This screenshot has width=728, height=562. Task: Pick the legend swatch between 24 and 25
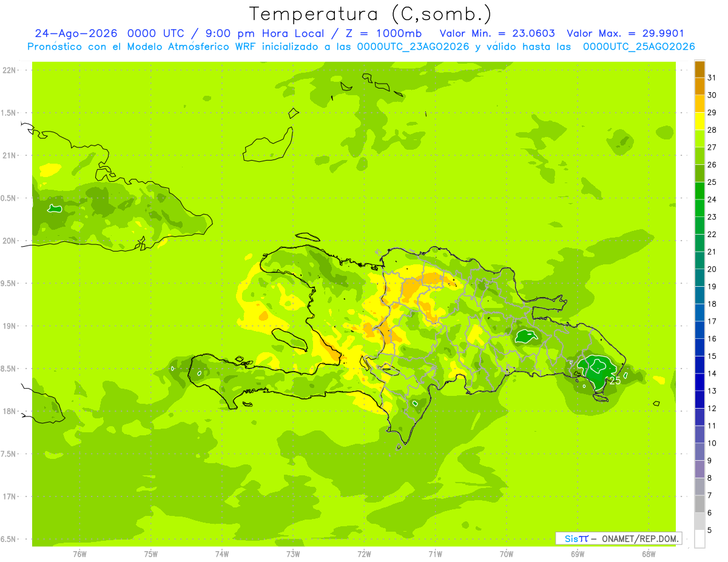699,191
